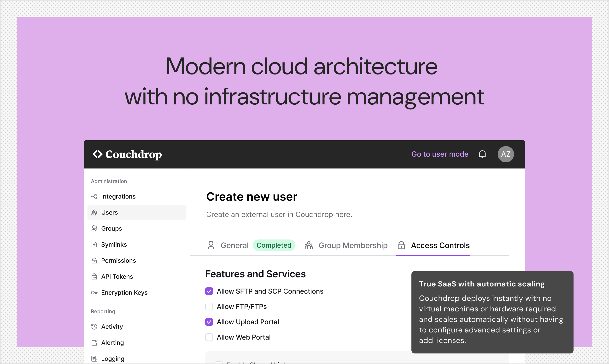Select Groups in the sidebar

coord(111,229)
